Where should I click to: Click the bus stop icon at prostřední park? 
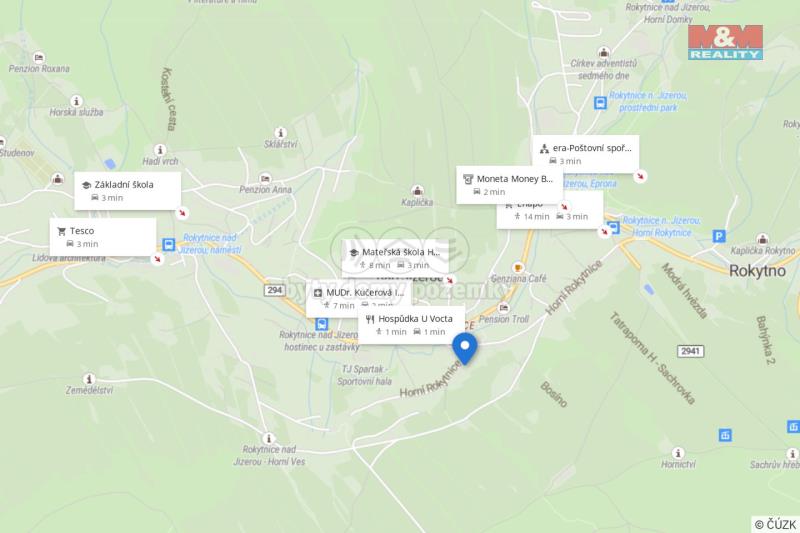pyautogui.click(x=601, y=103)
